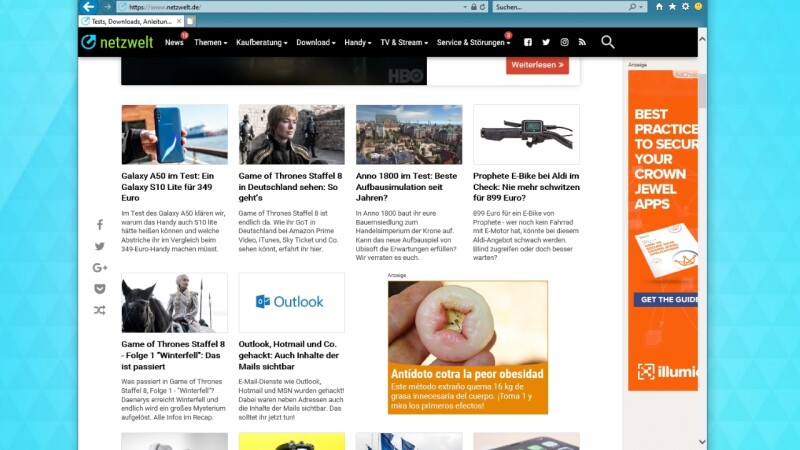Save to Pocket sidebar icon
Viewport: 800px width, 450px height.
100,289
